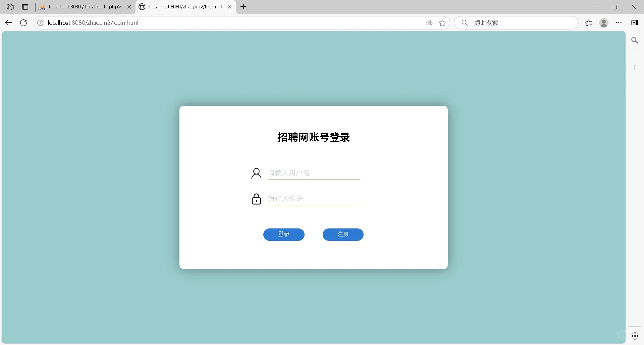The width and height of the screenshot is (644, 345).
Task: Add this page to favorites with the star
Action: (442, 22)
